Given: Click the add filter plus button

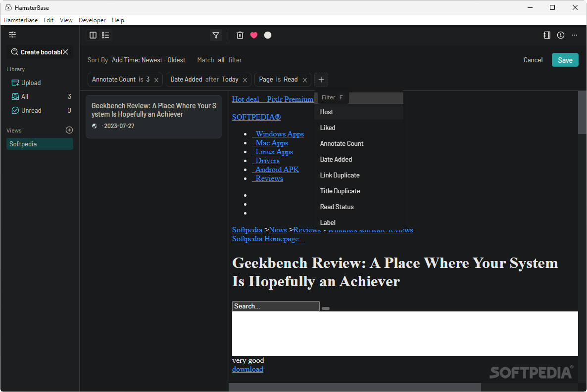Looking at the screenshot, I should click(x=321, y=79).
